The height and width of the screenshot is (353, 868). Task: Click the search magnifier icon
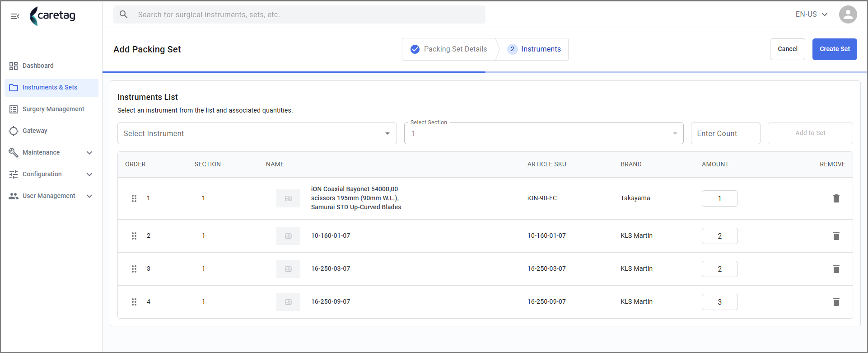click(124, 14)
